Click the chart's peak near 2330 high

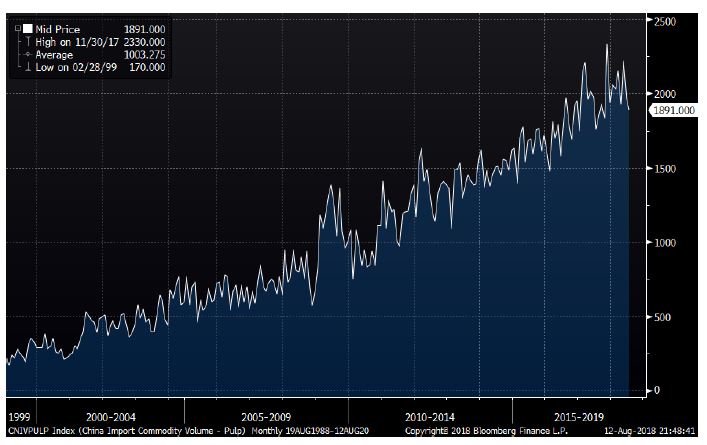[x=606, y=45]
